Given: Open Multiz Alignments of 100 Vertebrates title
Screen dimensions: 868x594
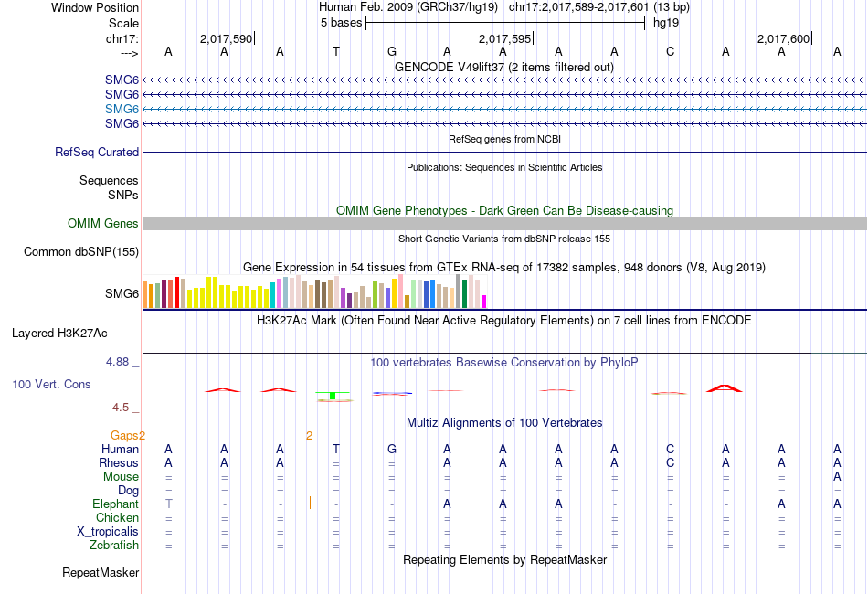Looking at the screenshot, I should pyautogui.click(x=504, y=423).
